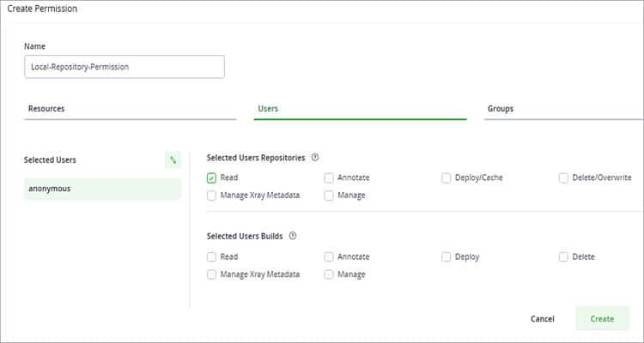
Task: Check the Deploy/Cache checkbox
Action: pyautogui.click(x=447, y=178)
